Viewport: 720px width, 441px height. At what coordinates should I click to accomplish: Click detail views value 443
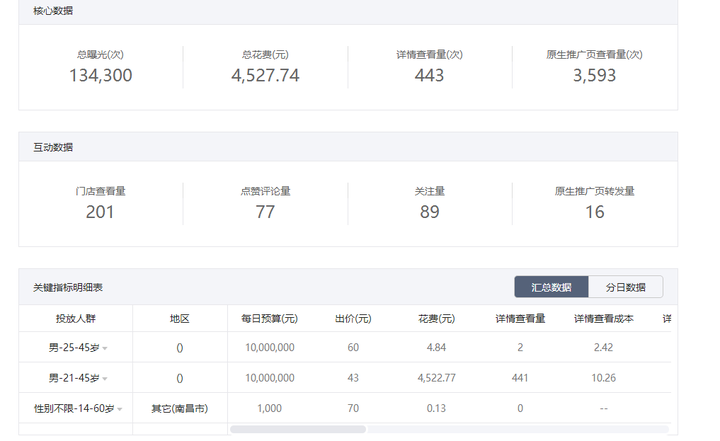coord(429,75)
